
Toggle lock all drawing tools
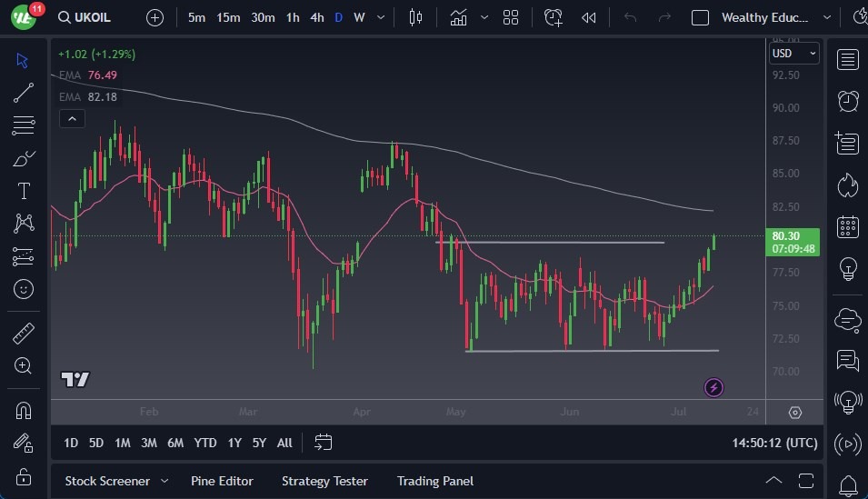pyautogui.click(x=24, y=476)
